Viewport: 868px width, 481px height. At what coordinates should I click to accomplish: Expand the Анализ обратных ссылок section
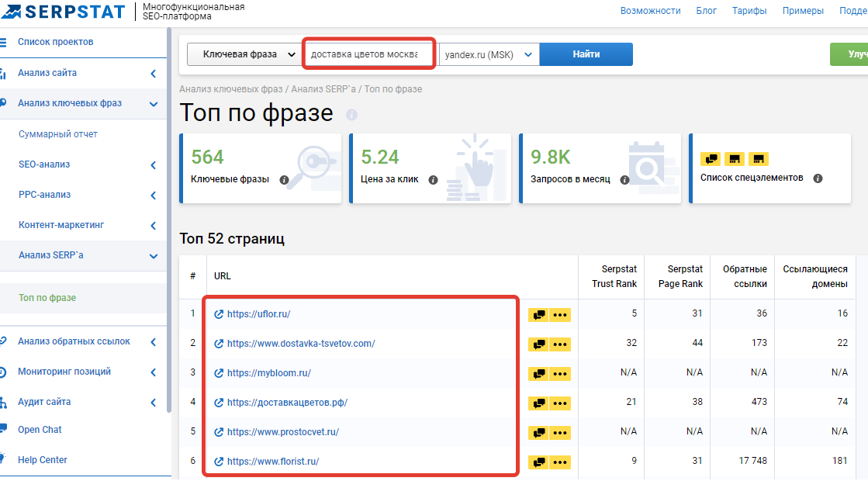[154, 342]
